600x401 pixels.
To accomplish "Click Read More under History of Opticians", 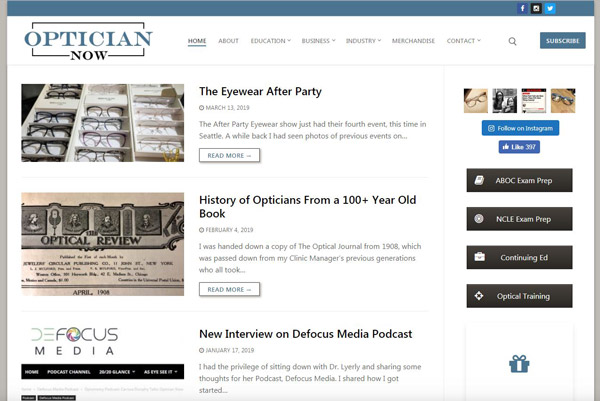I will 229,289.
